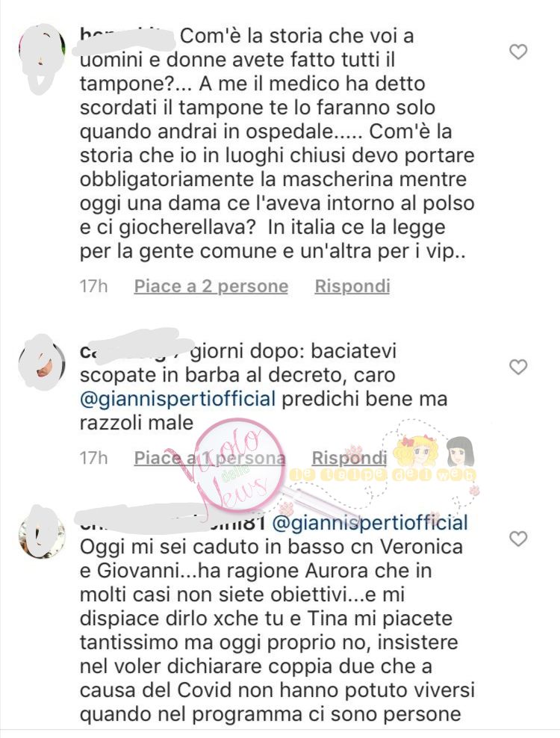Click the 17h timestamp of the second comment

(x=93, y=457)
